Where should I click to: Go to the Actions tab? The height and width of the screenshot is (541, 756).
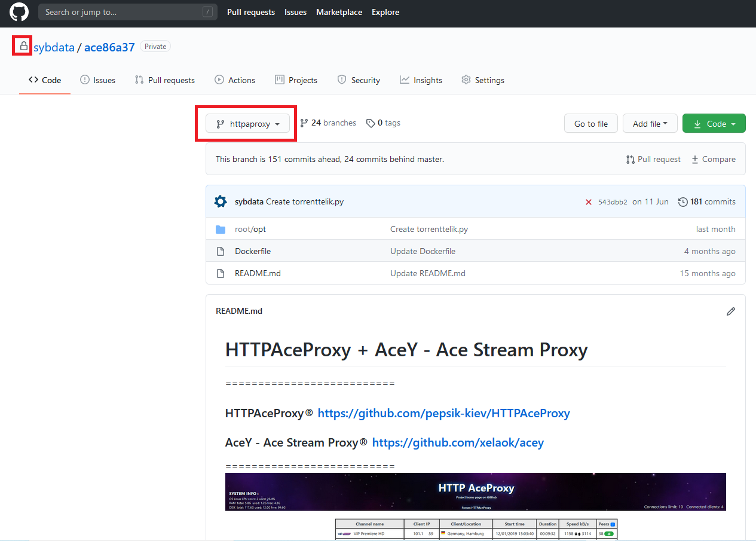click(235, 80)
